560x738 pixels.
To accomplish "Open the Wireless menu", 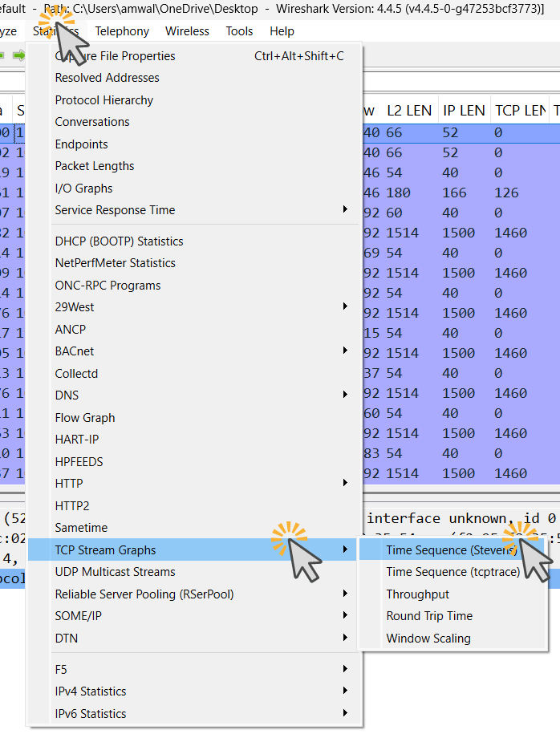I will pos(187,31).
